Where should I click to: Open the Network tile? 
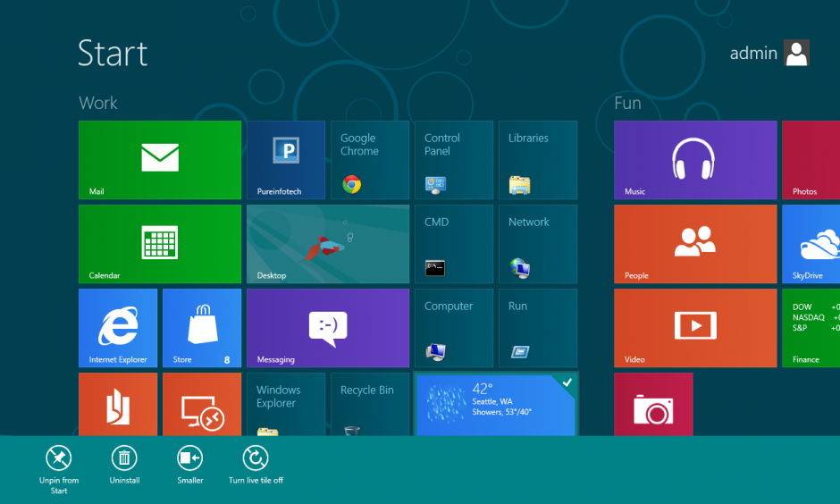coord(538,244)
